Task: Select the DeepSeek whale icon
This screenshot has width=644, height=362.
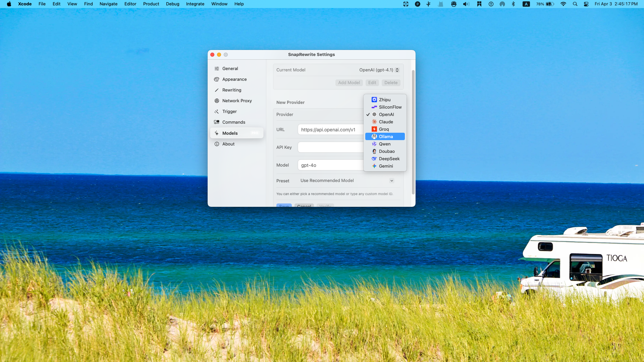Action: [x=374, y=159]
